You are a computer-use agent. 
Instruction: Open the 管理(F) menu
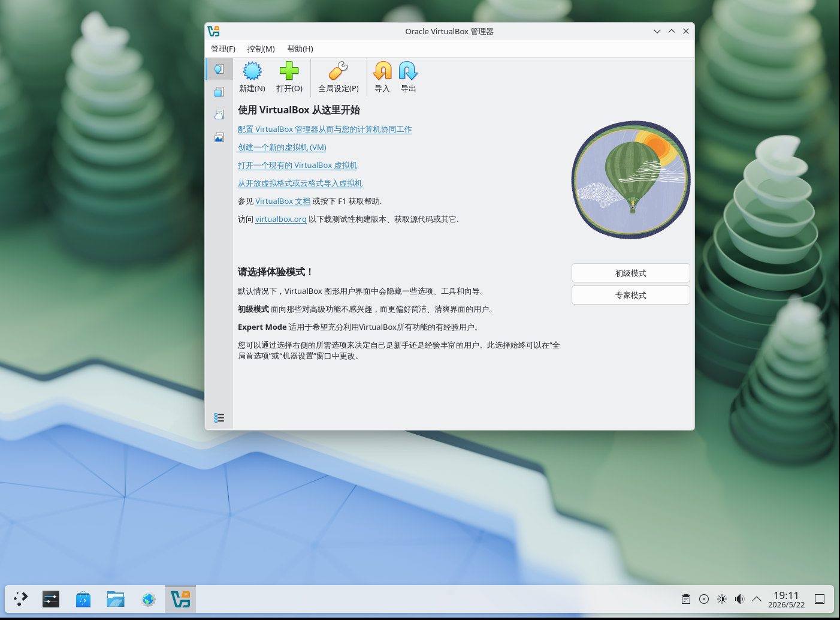tap(223, 49)
